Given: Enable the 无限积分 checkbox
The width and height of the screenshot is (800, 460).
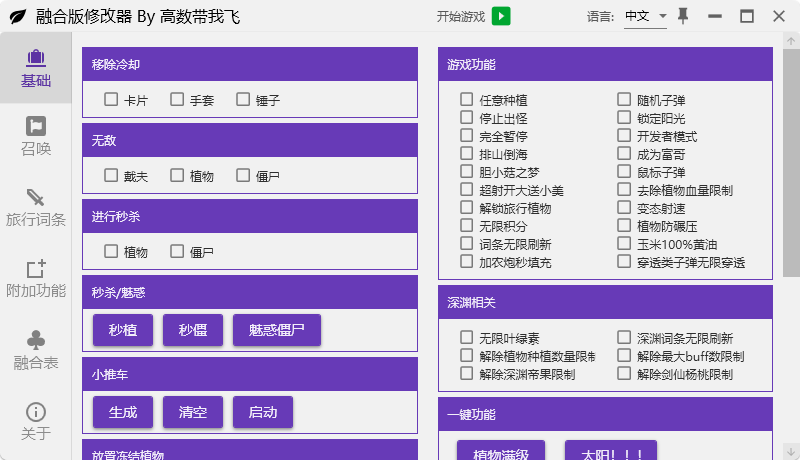Looking at the screenshot, I should point(466,225).
